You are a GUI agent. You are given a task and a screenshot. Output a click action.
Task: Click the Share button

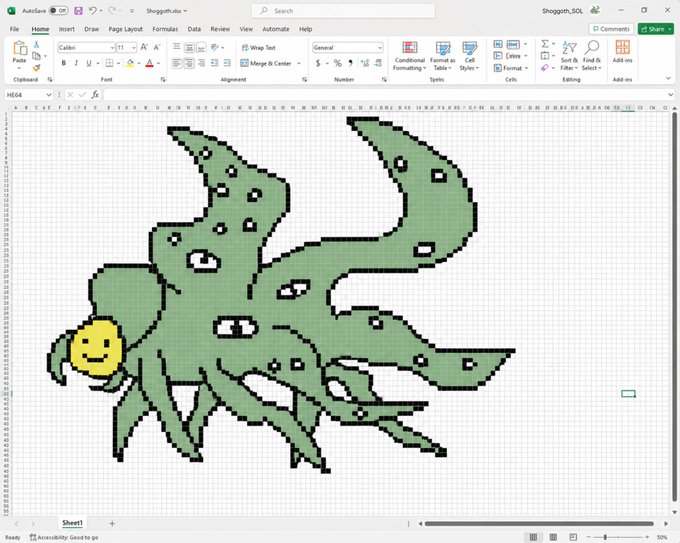(x=655, y=29)
